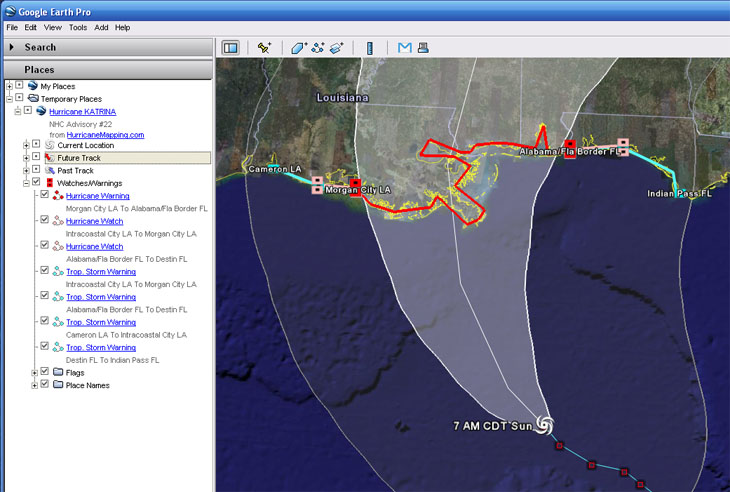
Task: Collapse the Hurricane KATRINA node
Action: 18,112
